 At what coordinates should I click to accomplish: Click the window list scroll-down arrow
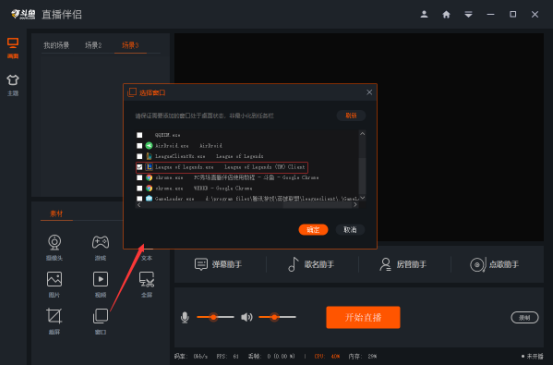(x=362, y=198)
